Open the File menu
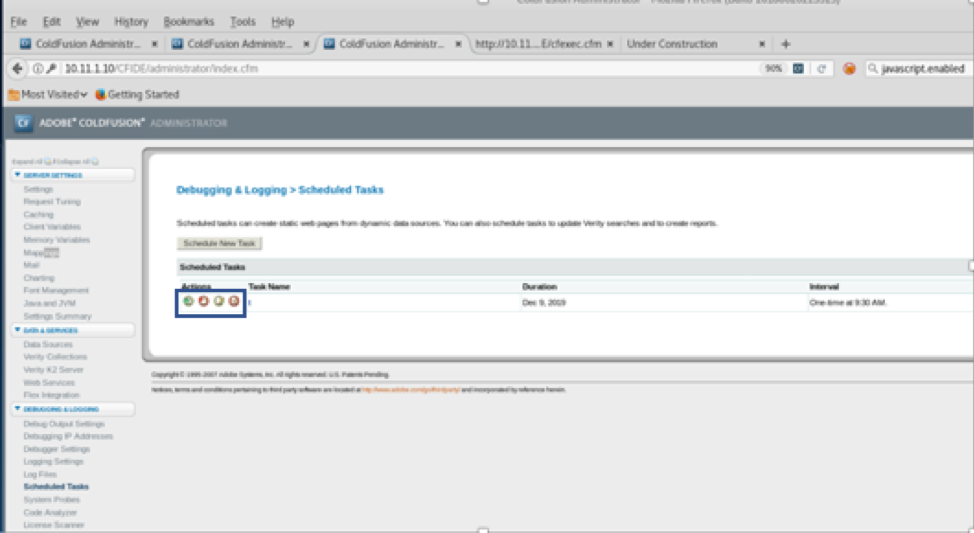Viewport: 974px width, 533px height. point(19,22)
